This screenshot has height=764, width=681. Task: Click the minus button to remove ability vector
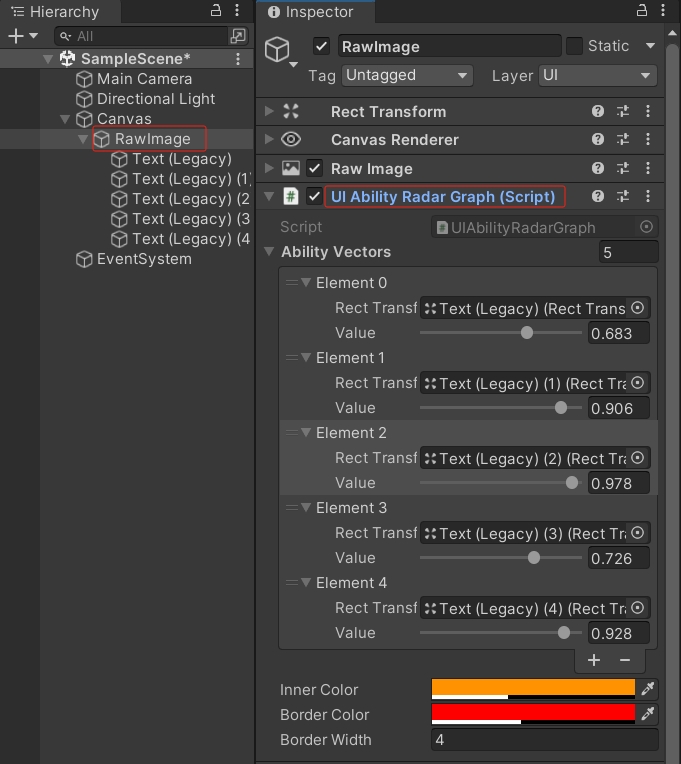pyautogui.click(x=625, y=660)
